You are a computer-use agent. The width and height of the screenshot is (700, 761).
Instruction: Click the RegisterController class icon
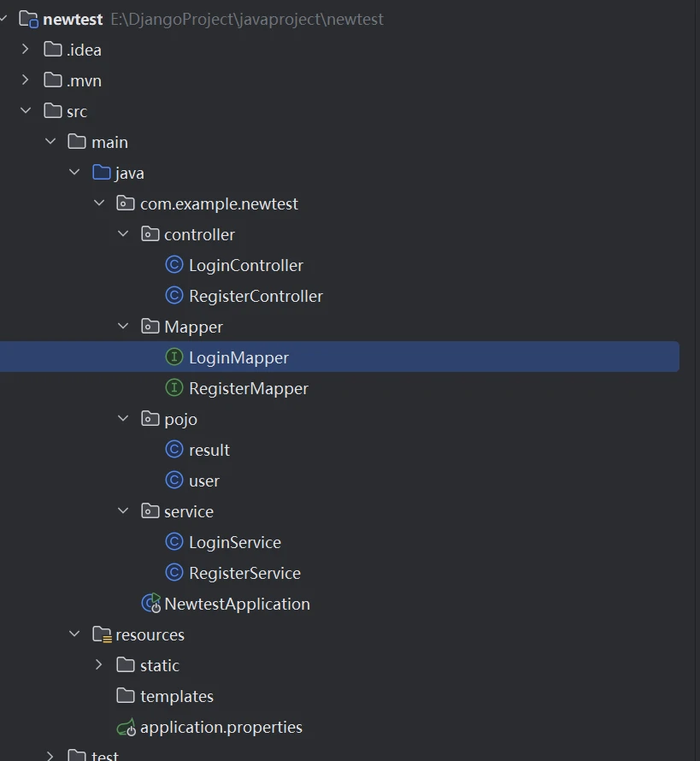pos(174,296)
